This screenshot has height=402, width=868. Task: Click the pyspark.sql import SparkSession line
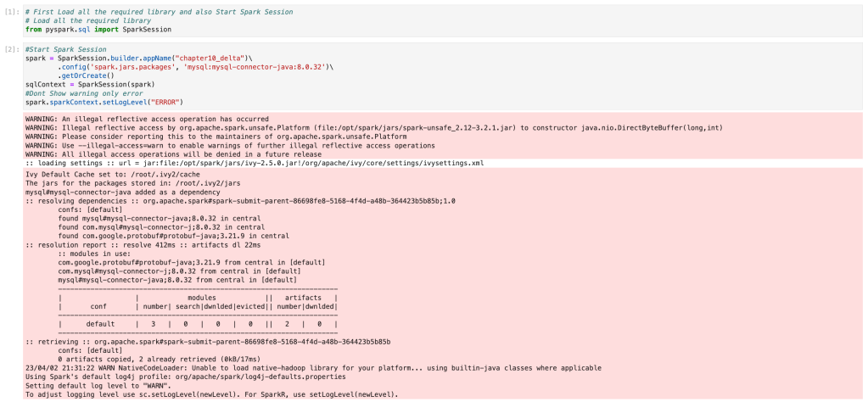pyautogui.click(x=98, y=29)
